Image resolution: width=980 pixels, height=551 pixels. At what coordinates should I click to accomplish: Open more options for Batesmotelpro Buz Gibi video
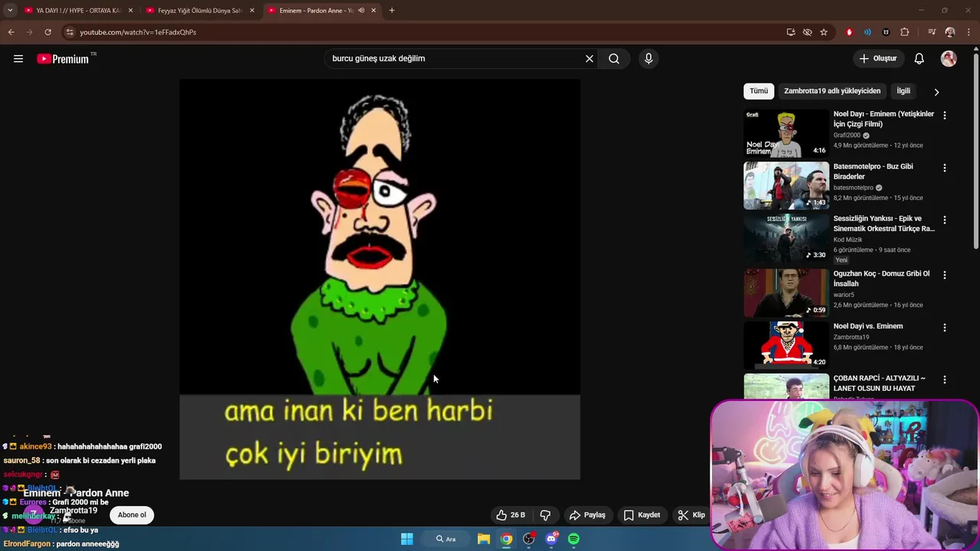pyautogui.click(x=944, y=168)
